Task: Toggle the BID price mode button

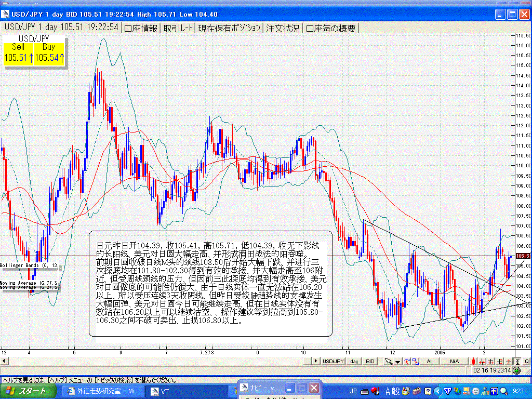Action: click(370, 362)
